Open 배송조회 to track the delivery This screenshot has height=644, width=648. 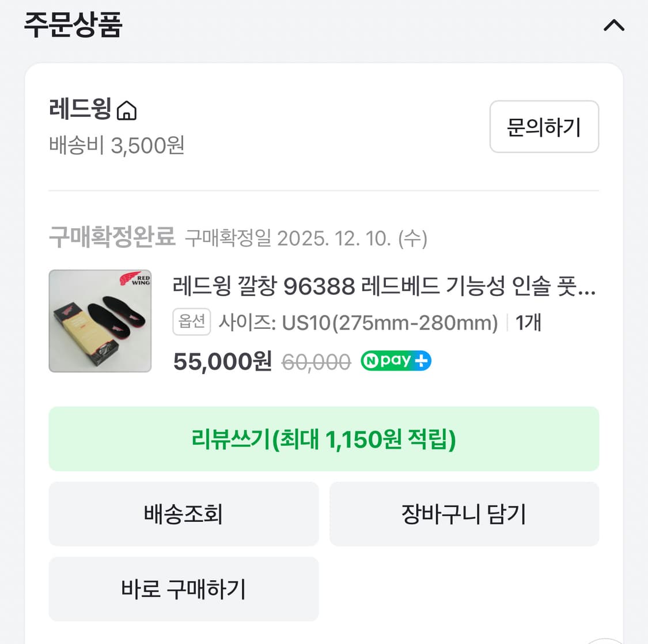pos(183,514)
